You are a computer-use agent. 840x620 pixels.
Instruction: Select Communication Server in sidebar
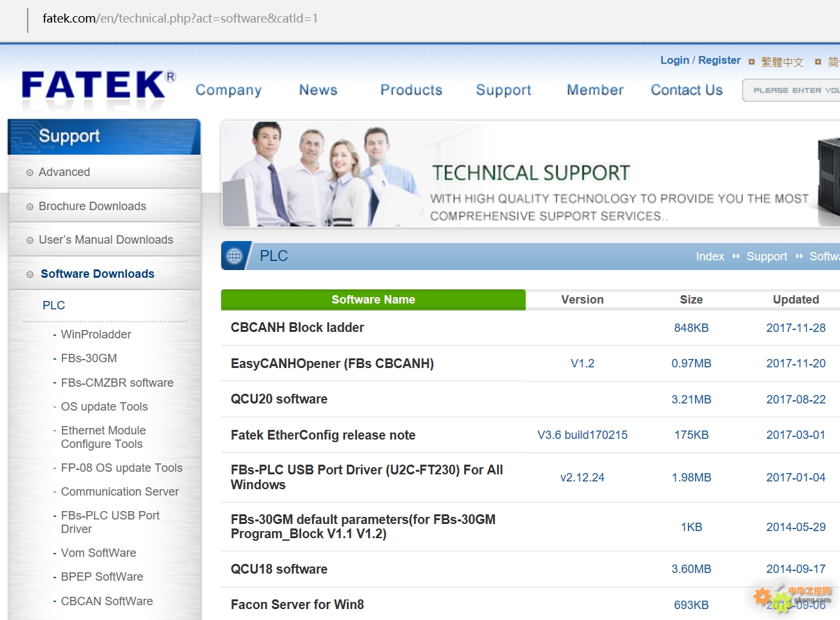[x=120, y=492]
